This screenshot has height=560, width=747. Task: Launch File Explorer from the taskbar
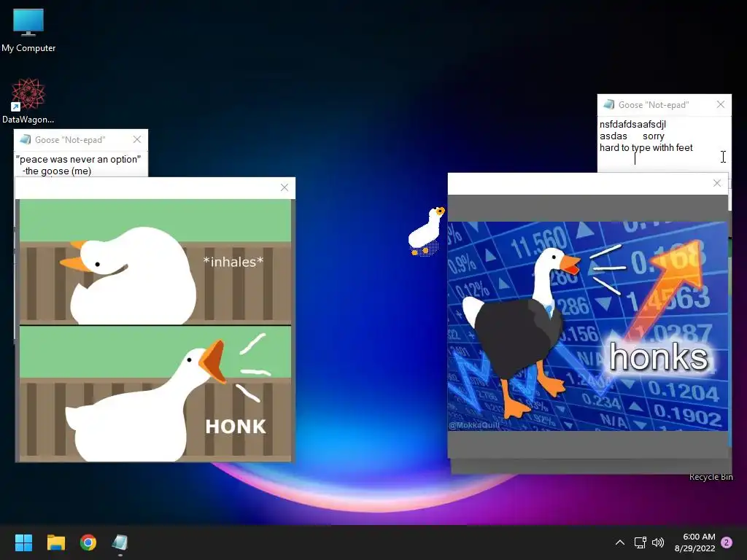coord(55,542)
